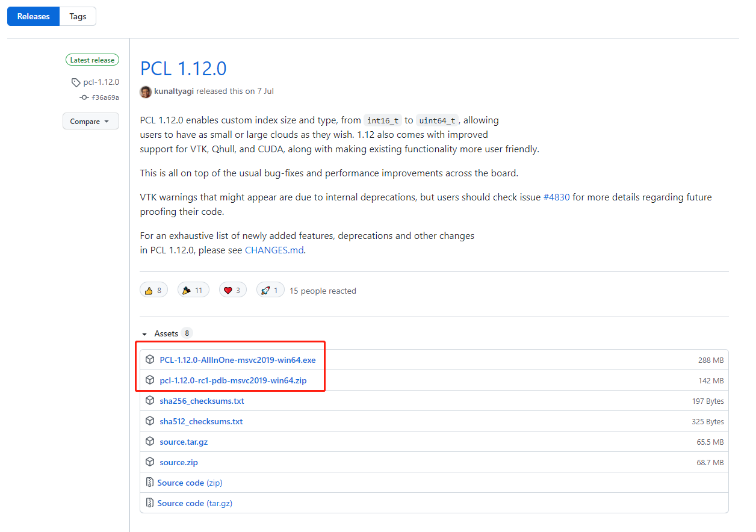Image resolution: width=756 pixels, height=532 pixels.
Task: Click kunaltyagi's profile avatar
Action: click(x=145, y=91)
